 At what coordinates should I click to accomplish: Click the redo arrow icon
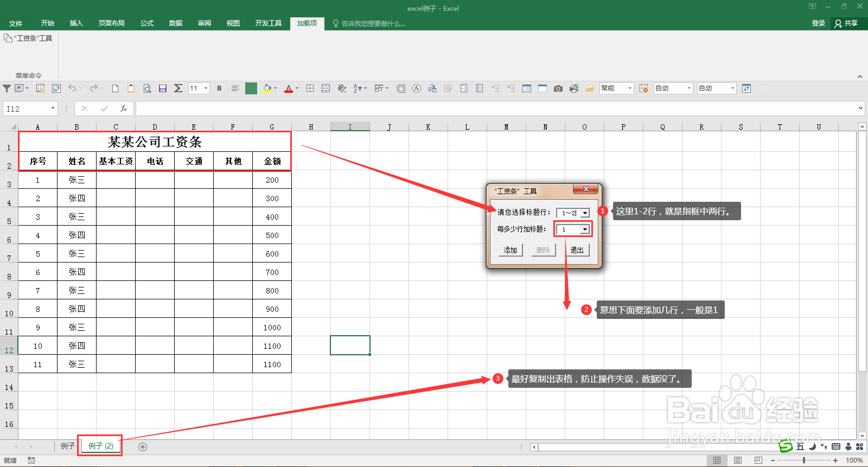click(x=94, y=88)
